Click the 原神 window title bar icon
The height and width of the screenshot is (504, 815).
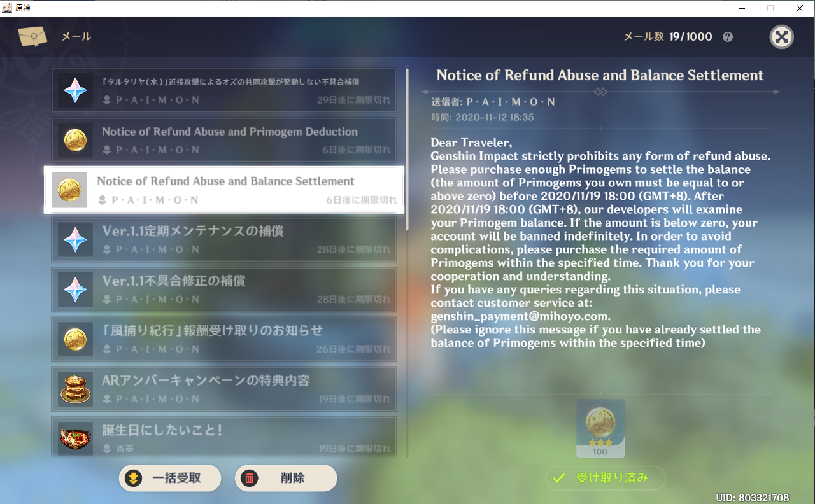pos(8,8)
